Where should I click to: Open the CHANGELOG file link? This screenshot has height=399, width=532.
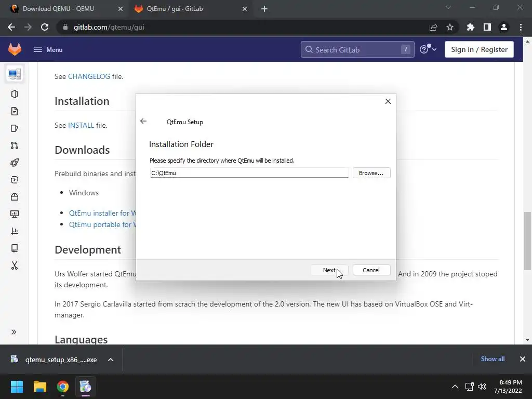tap(89, 76)
